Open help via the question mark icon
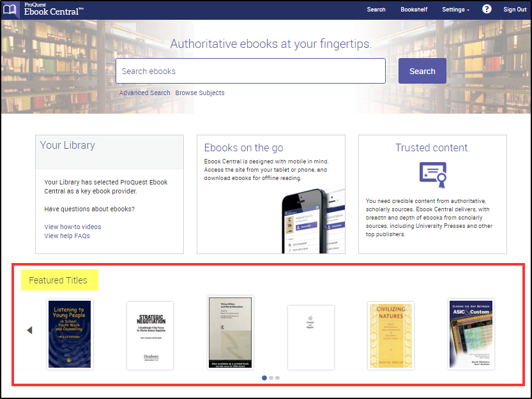Screen dimensions: 532x399 tap(487, 10)
